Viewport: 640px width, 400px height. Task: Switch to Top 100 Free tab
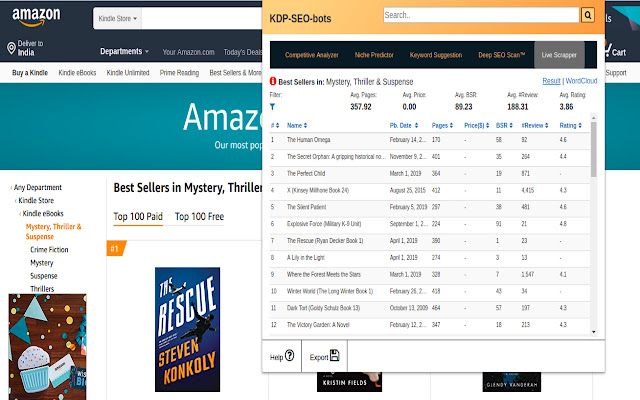(199, 216)
